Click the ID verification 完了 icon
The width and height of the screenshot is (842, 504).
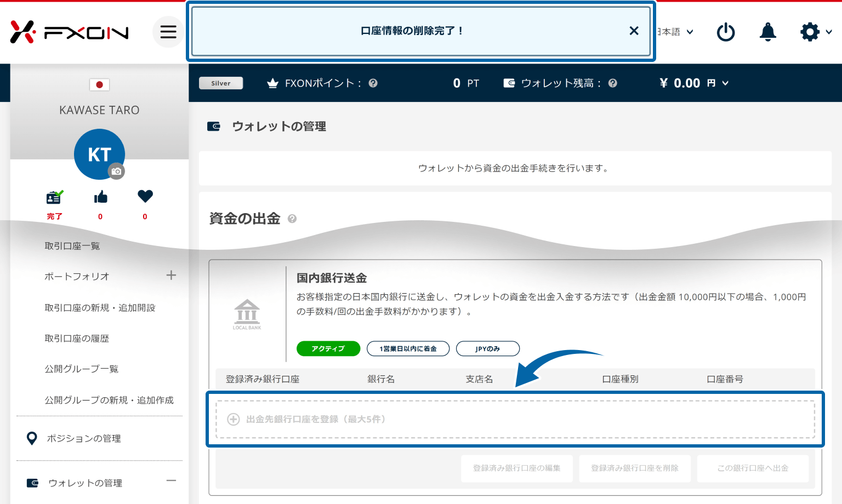tap(54, 197)
